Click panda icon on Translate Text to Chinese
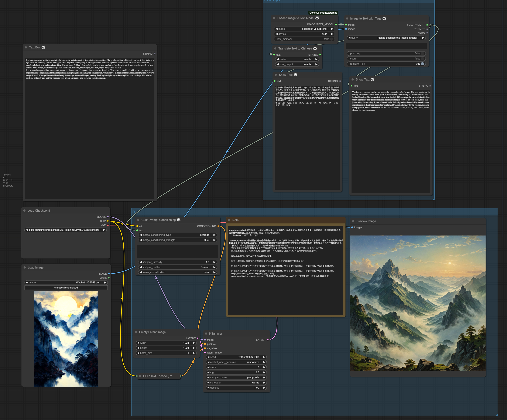Screen dimensions: 507x420 coord(315,49)
